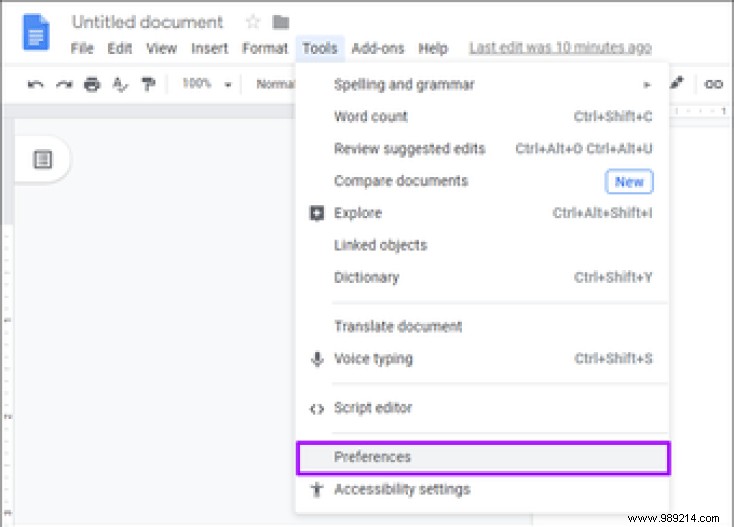Redo the last action

coord(64,84)
